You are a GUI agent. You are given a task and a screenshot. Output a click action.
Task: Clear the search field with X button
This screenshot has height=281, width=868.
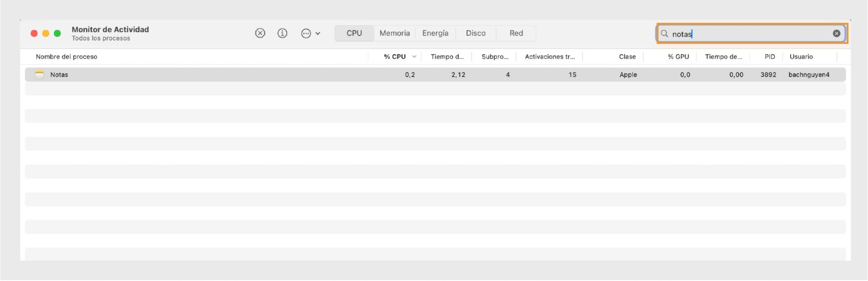pyautogui.click(x=836, y=33)
